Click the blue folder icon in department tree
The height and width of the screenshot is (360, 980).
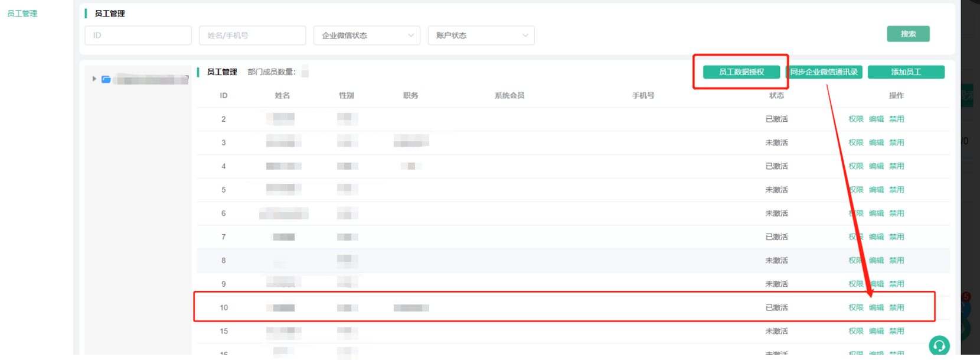tap(106, 79)
